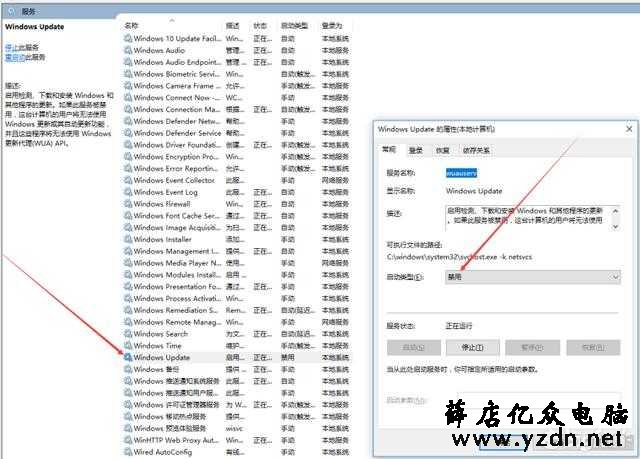Image resolution: width=640 pixels, height=459 pixels.
Task: Select the Windows Remediation S... row
Action: [x=236, y=310]
